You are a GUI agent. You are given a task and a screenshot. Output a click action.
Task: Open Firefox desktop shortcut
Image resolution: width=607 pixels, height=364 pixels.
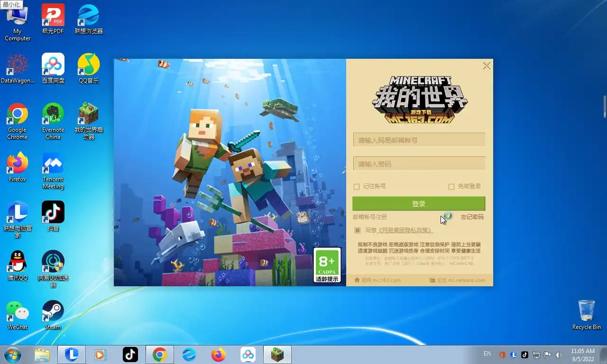(18, 167)
